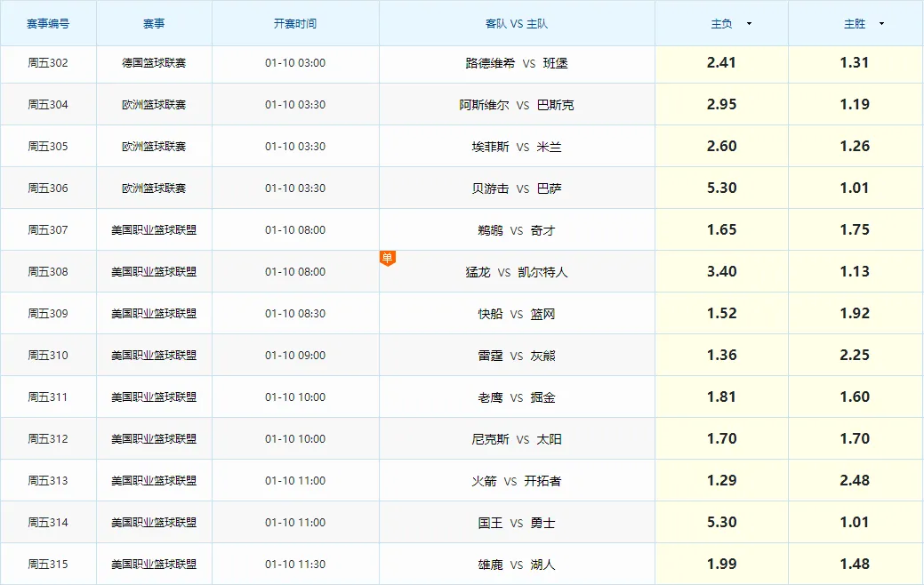Image resolution: width=924 pixels, height=585 pixels.
Task: Select 主胜 odds 1.01 for 贝游击 vs 巴萨
Action: tap(855, 188)
